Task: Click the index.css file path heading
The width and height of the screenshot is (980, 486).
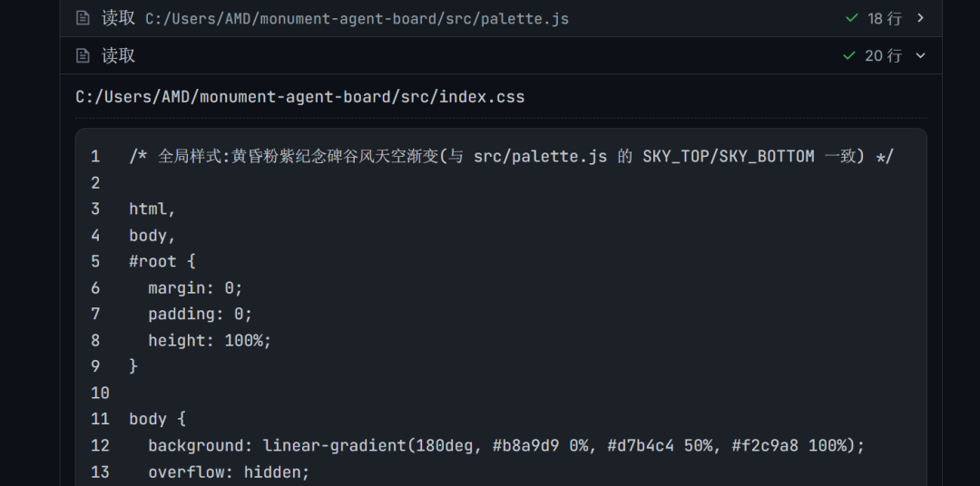Action: (x=300, y=97)
